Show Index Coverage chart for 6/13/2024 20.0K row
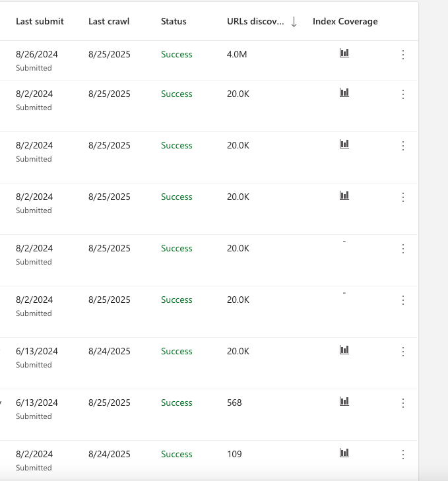448x481 pixels. 344,350
